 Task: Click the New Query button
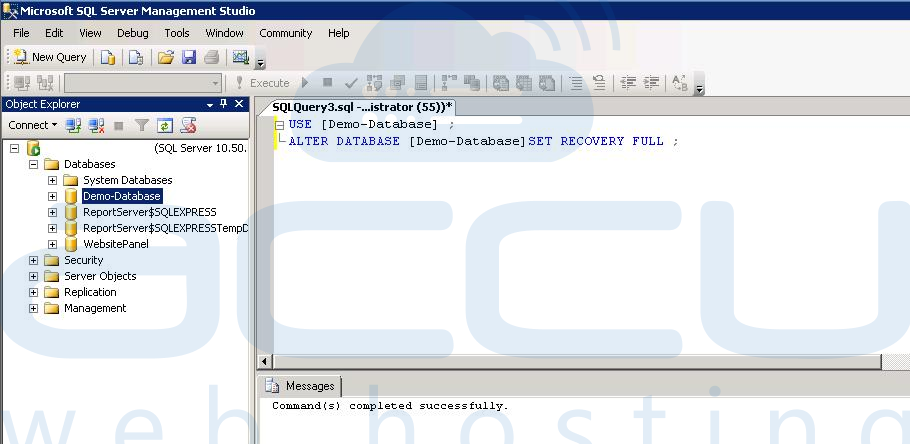[50, 57]
